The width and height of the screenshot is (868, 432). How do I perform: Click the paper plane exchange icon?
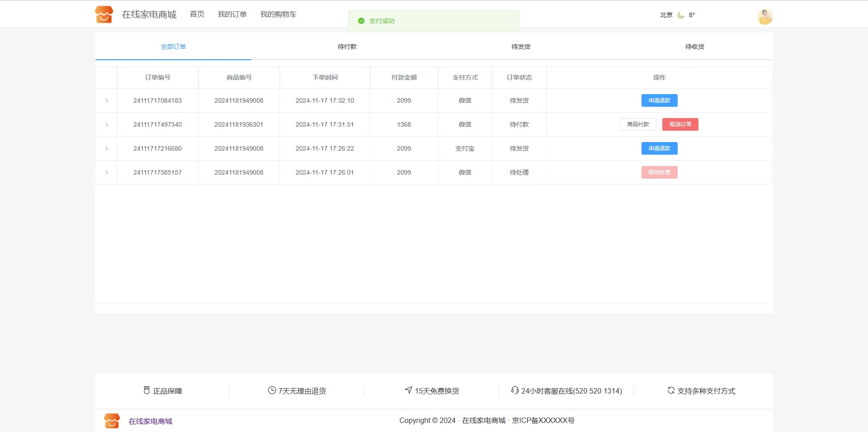[408, 390]
